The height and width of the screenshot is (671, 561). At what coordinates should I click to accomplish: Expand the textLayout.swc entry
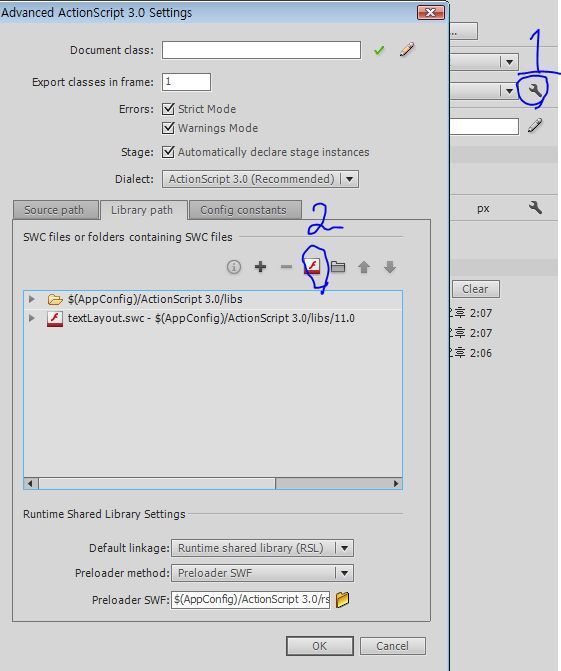32,318
